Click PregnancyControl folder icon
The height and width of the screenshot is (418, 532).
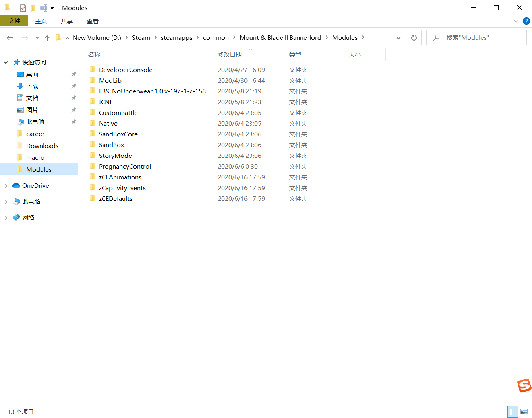pyautogui.click(x=93, y=166)
